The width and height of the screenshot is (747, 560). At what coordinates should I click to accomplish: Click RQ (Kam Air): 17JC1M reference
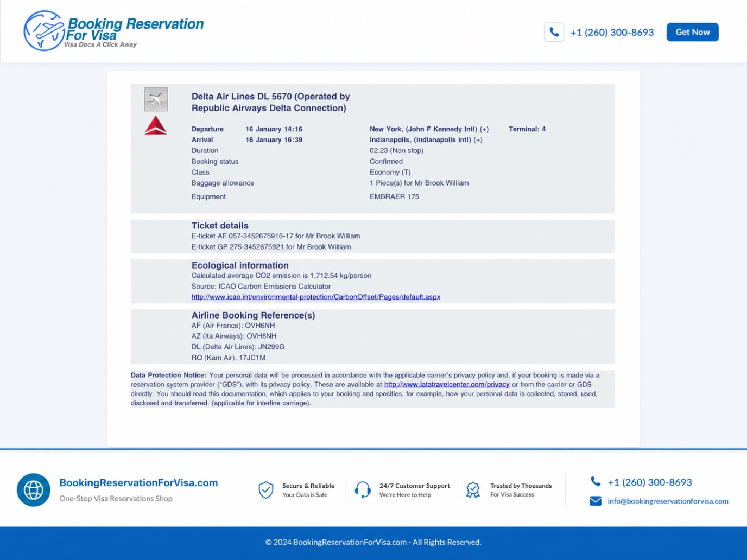pyautogui.click(x=228, y=358)
